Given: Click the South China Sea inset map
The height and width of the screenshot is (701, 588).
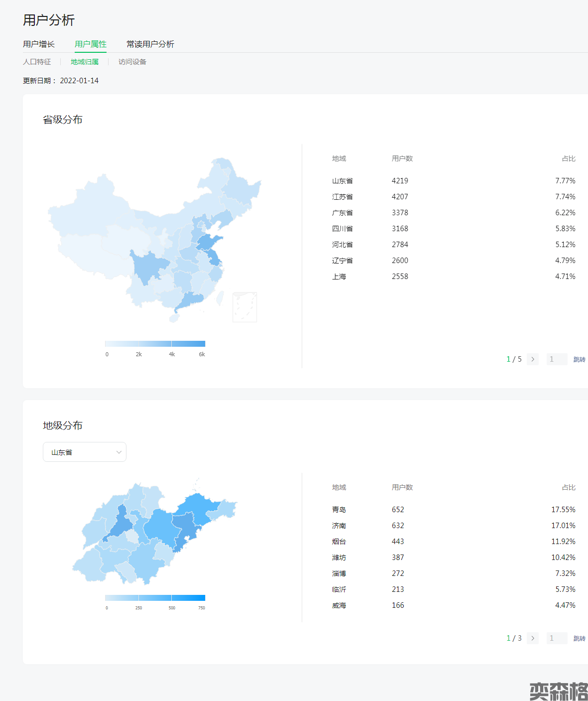Looking at the screenshot, I should pos(245,307).
